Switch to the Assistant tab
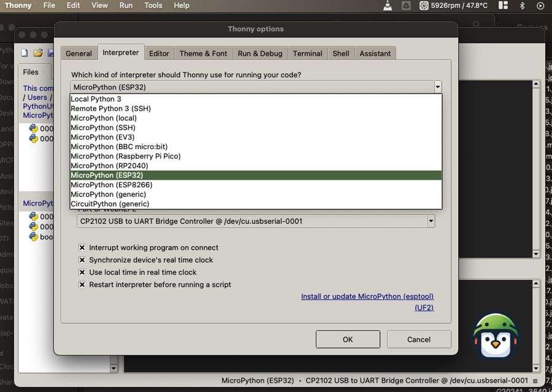This screenshot has height=392, width=552. (375, 53)
